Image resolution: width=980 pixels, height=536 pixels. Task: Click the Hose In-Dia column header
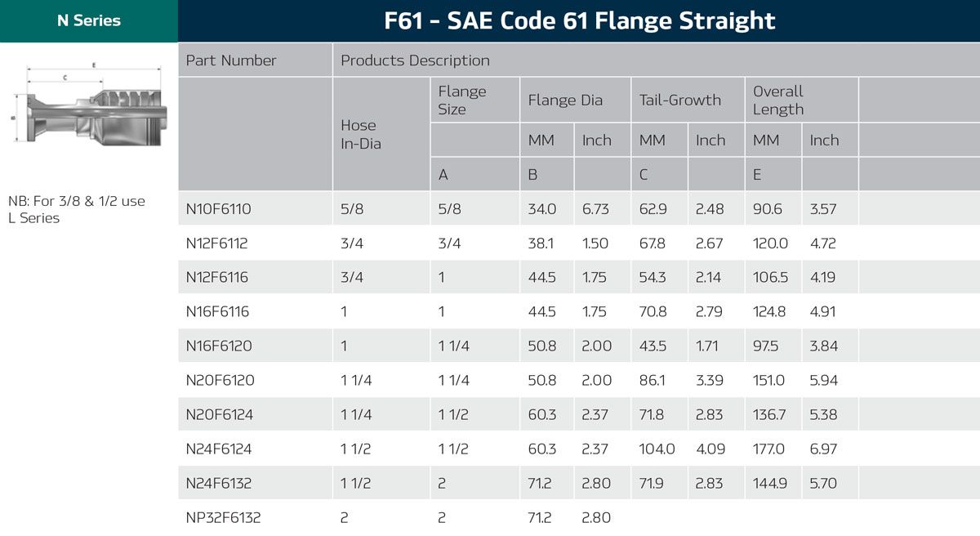coord(359,134)
